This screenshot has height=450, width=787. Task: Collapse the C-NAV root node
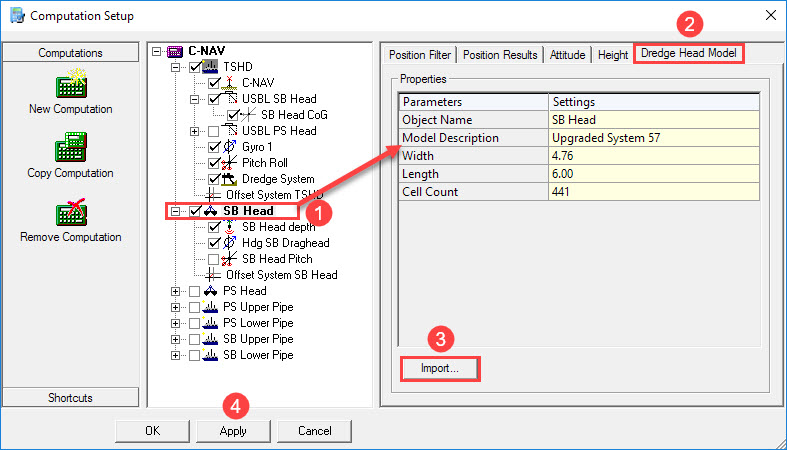click(157, 51)
